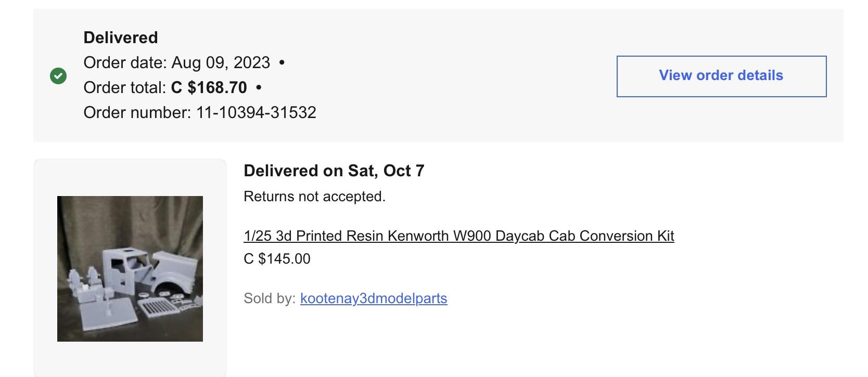The height and width of the screenshot is (377, 868).
Task: Visit seller kootenay3dmodelparts profile
Action: click(x=374, y=298)
